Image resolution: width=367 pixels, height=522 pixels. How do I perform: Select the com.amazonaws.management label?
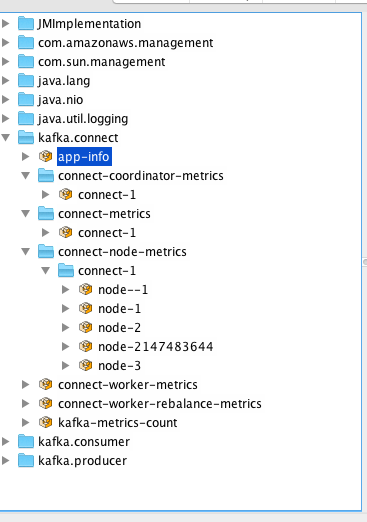(126, 43)
